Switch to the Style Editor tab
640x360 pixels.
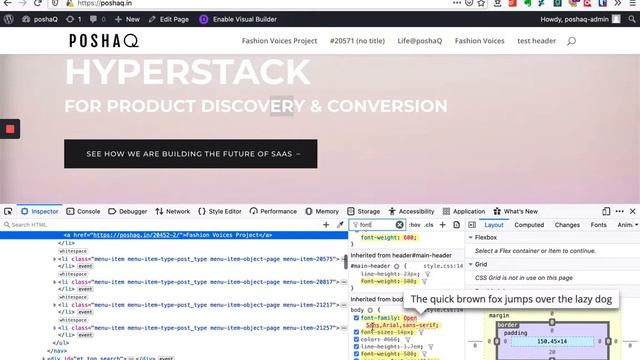220,211
